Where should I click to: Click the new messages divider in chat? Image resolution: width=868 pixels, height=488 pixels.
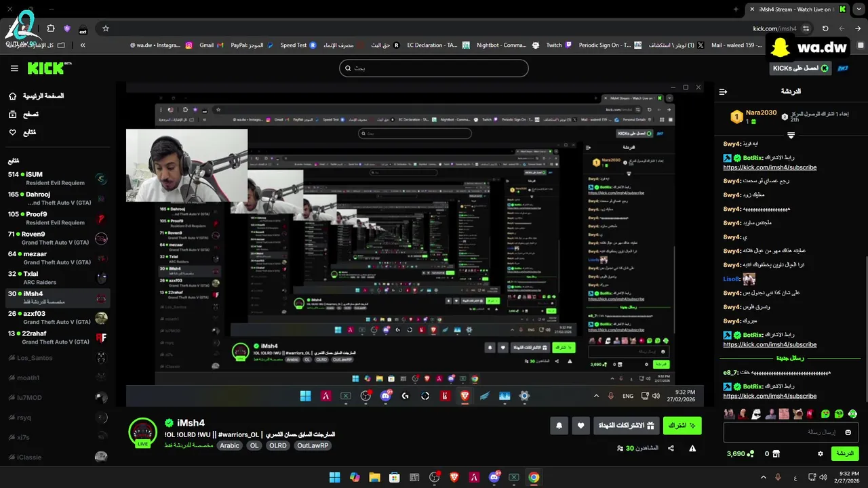(790, 358)
